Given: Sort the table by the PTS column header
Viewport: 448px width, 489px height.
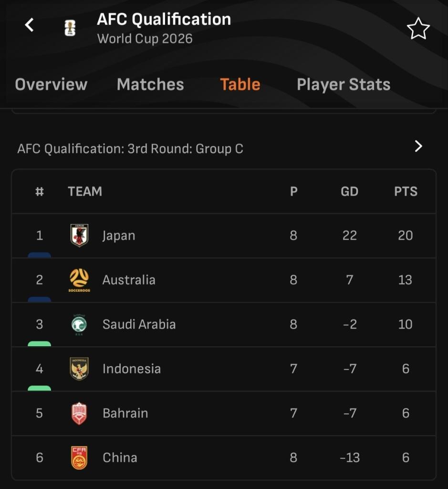Looking at the screenshot, I should pyautogui.click(x=406, y=191).
